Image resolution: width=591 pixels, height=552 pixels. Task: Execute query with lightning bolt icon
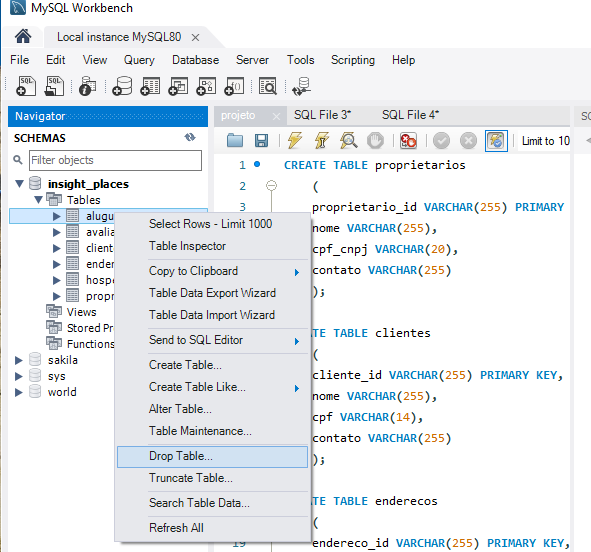(295, 141)
